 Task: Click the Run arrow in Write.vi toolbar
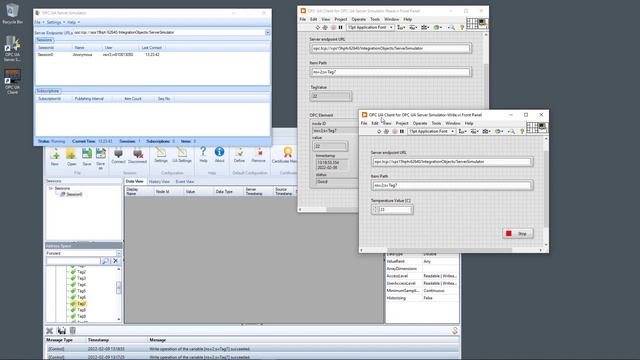pyautogui.click(x=379, y=131)
